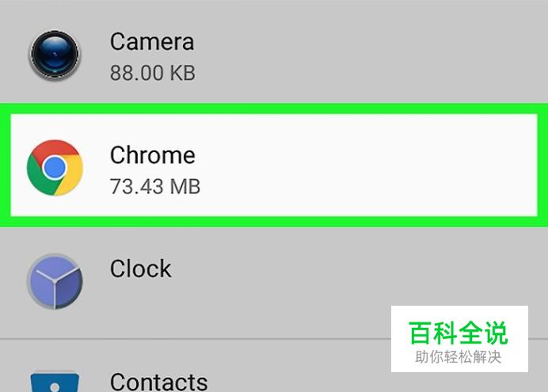Viewport: 548px width, 392px height.
Task: Tap the Camera app icon
Action: tap(55, 55)
